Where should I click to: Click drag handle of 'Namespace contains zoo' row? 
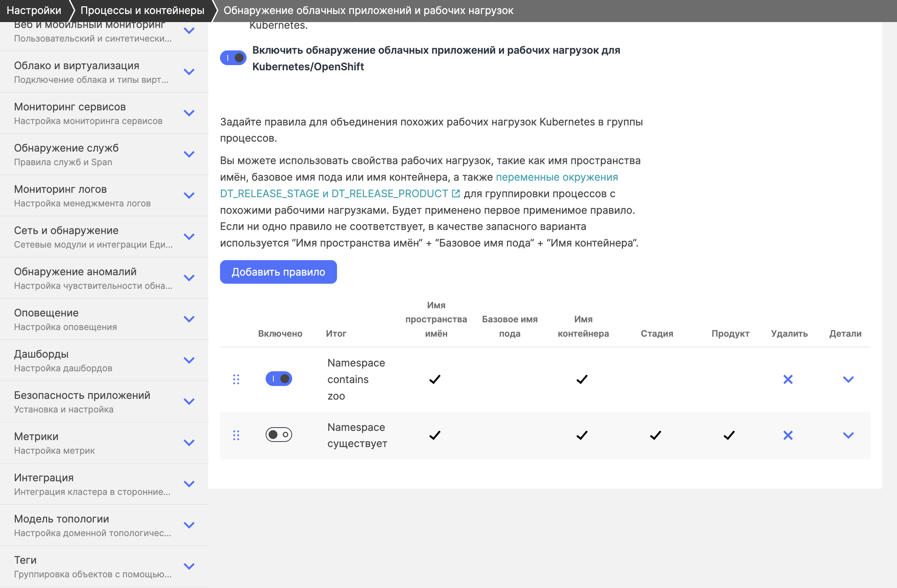(x=236, y=379)
